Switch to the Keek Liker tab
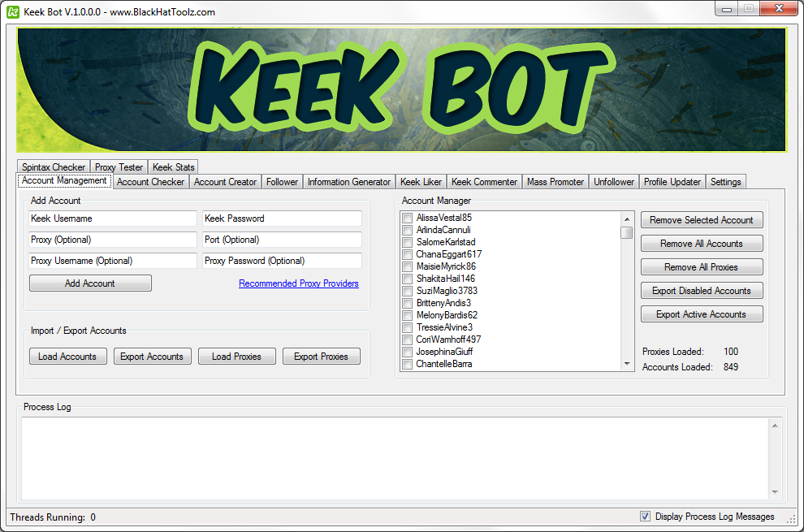The width and height of the screenshot is (804, 532). [x=421, y=182]
